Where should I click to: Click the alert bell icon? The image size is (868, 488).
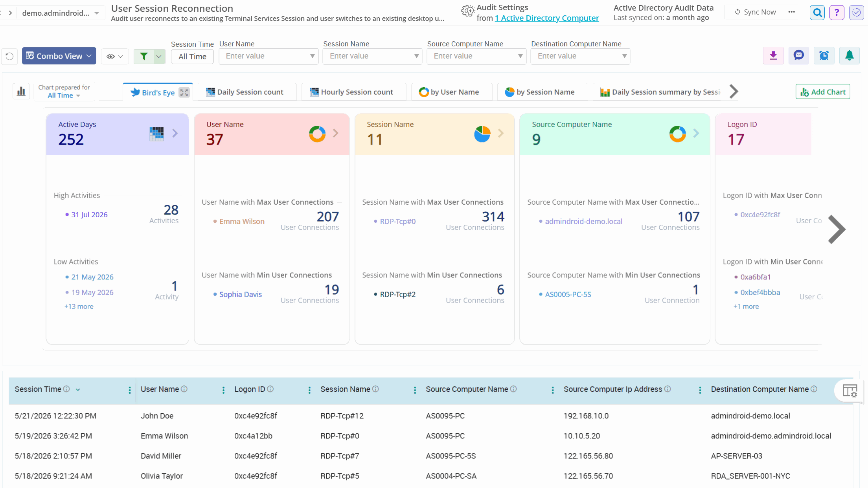(x=849, y=56)
